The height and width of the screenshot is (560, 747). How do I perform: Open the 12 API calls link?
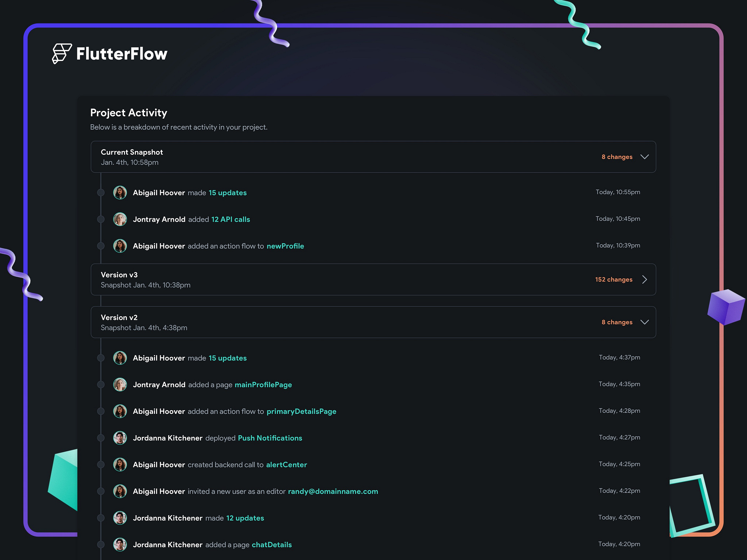[x=230, y=219]
